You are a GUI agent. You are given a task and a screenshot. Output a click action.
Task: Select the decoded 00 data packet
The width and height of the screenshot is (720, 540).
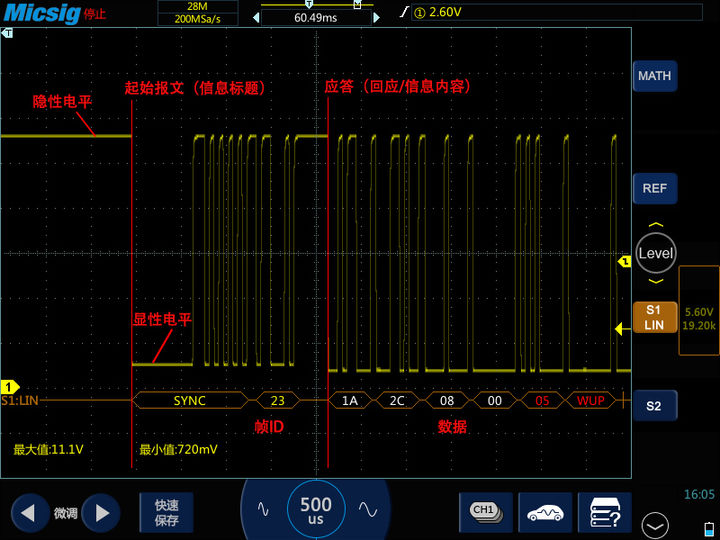(495, 400)
